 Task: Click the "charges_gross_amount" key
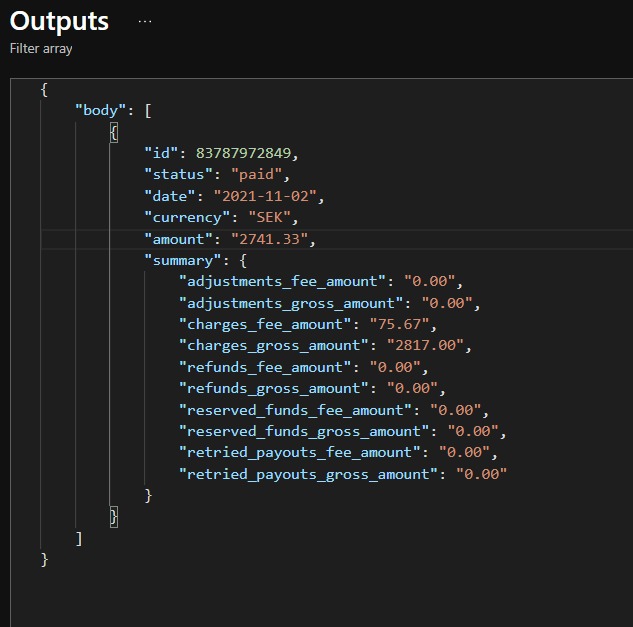pyautogui.click(x=274, y=345)
